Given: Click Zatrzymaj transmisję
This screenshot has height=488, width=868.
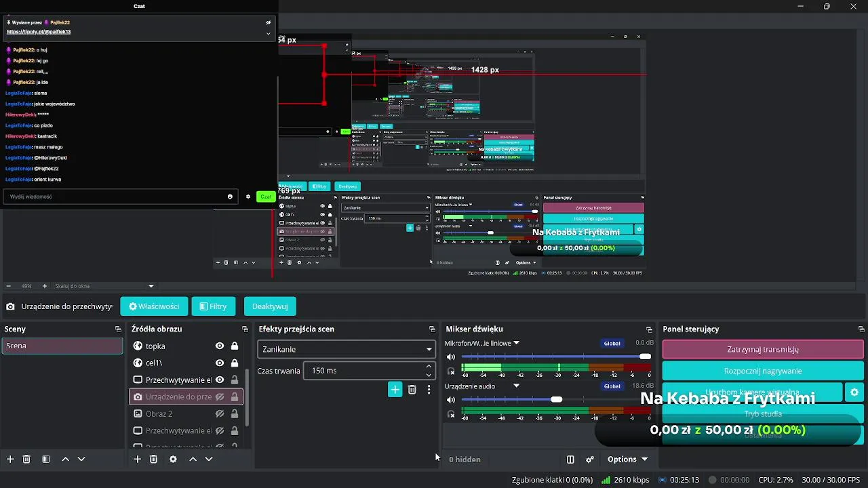Looking at the screenshot, I should [763, 349].
